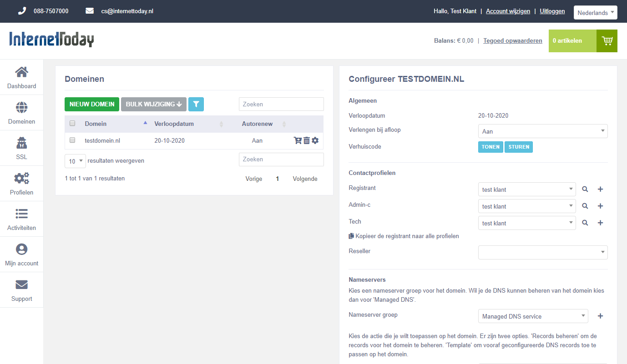Open the Nameserver groep dropdown
This screenshot has width=627, height=364.
point(533,316)
